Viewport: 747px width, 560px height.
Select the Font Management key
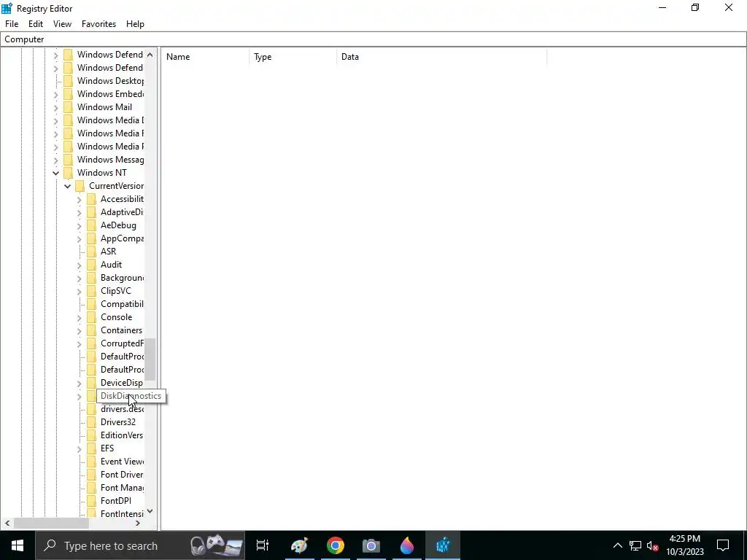122,488
